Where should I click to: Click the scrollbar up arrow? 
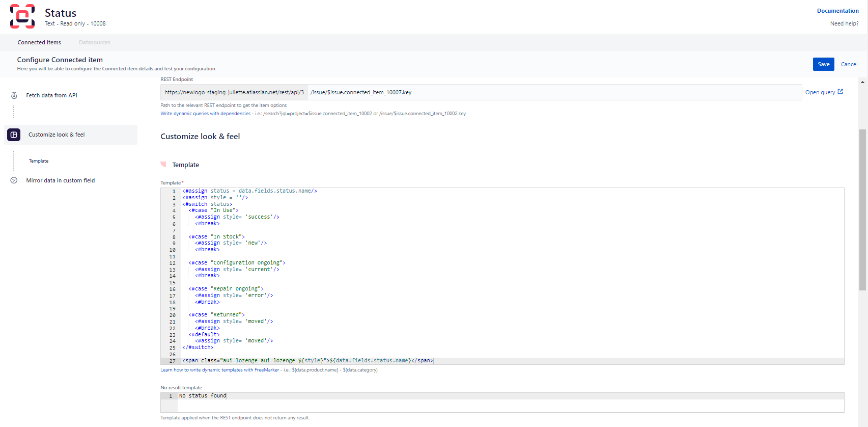(862, 82)
